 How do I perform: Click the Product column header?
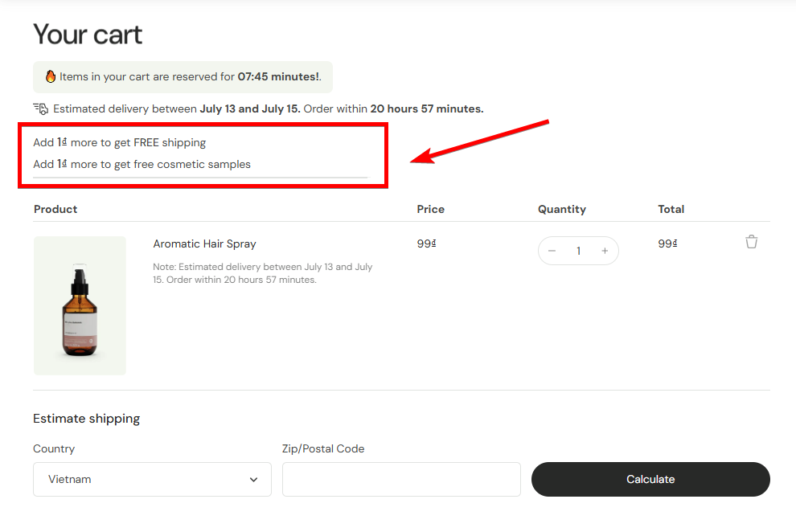(x=55, y=209)
